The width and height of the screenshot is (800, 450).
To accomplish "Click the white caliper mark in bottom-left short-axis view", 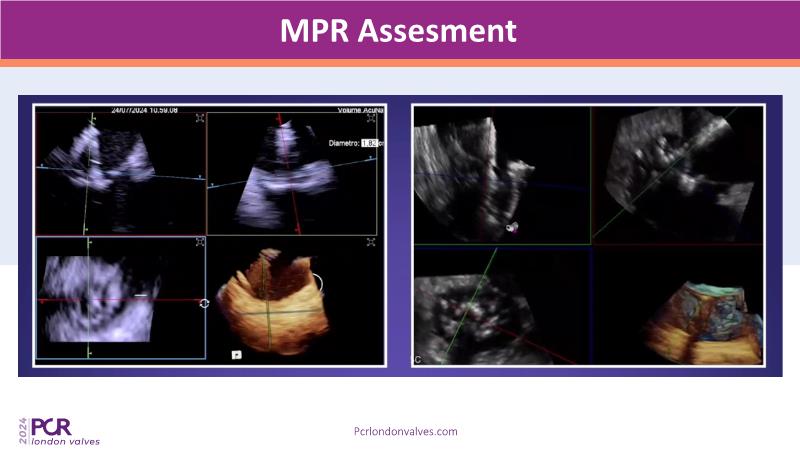I will 146,295.
